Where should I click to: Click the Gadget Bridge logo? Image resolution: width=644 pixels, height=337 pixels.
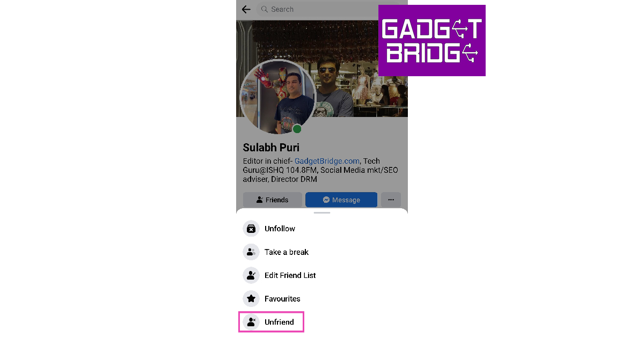point(432,40)
